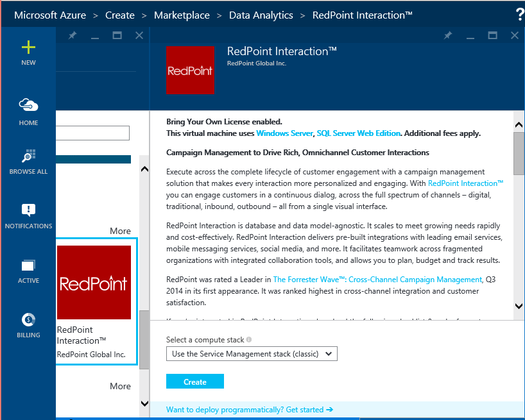The height and width of the screenshot is (420, 525).
Task: Click the info icon beside compute stack selector
Action: 249,339
